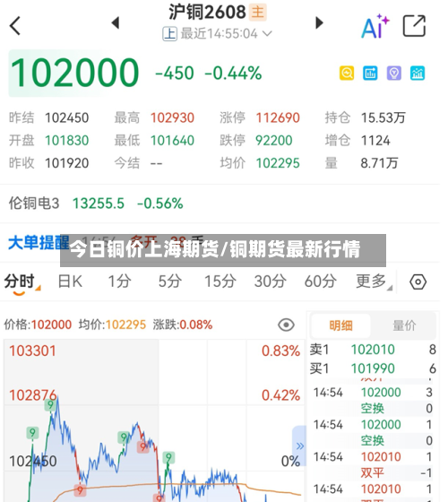448x502 pixels.
Task: Tap the 开盘 value 101830
Action: coord(66,141)
